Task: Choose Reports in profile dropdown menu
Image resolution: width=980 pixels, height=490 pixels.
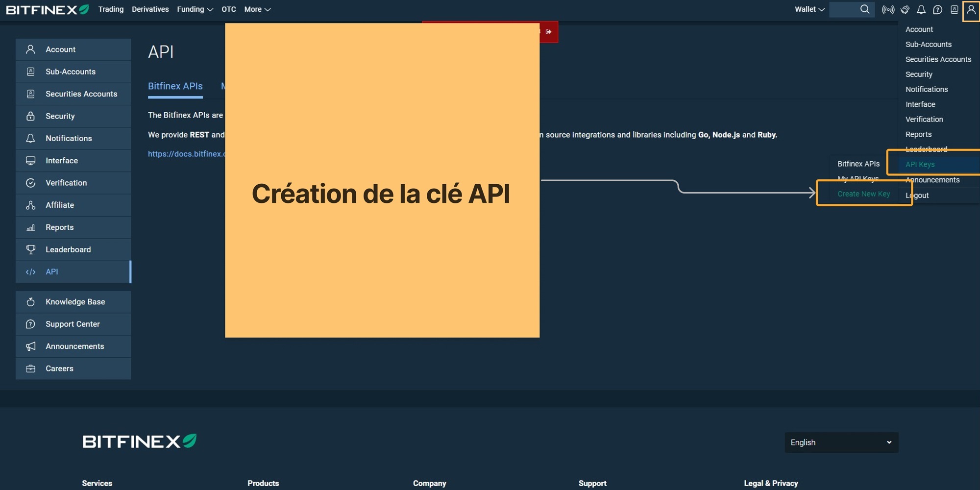Action: click(919, 134)
